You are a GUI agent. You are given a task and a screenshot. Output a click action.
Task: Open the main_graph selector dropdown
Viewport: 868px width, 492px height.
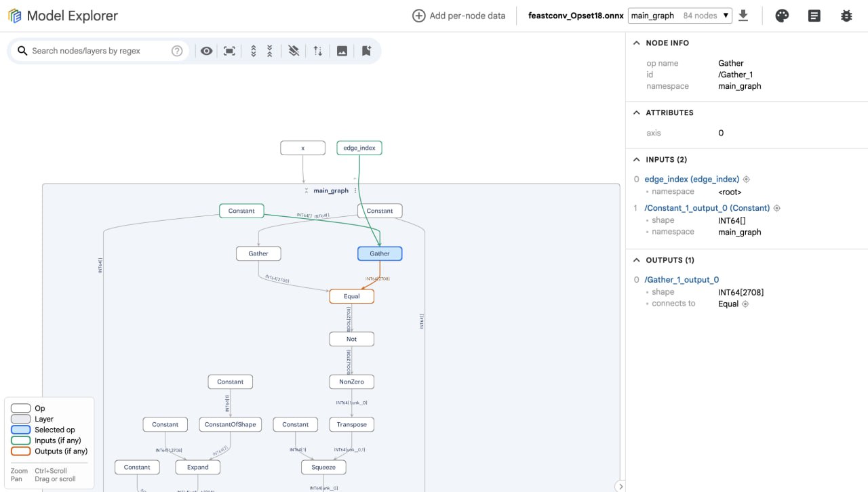[x=679, y=16]
